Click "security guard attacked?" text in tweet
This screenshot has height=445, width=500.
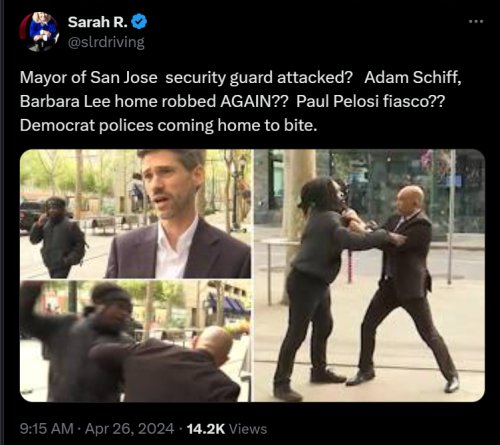click(x=259, y=77)
